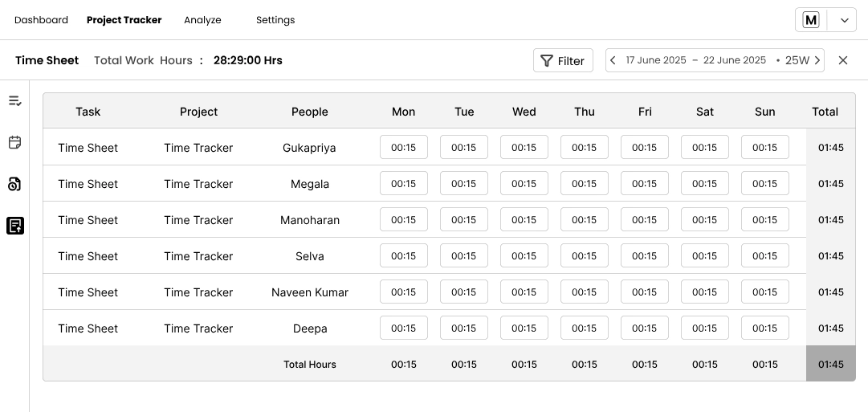The width and height of the screenshot is (868, 412).
Task: Click Megala's Wednesday time entry
Action: (x=524, y=184)
